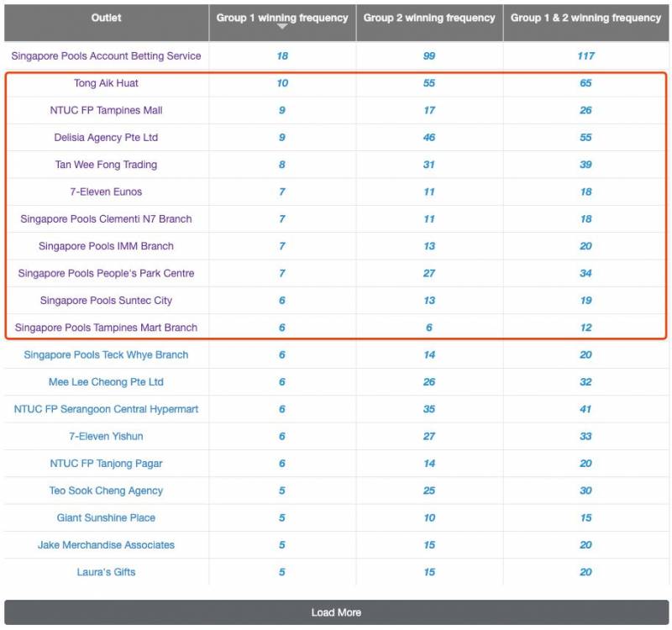
Task: Open Delisia Agency Pte Ltd link
Action: (x=107, y=138)
